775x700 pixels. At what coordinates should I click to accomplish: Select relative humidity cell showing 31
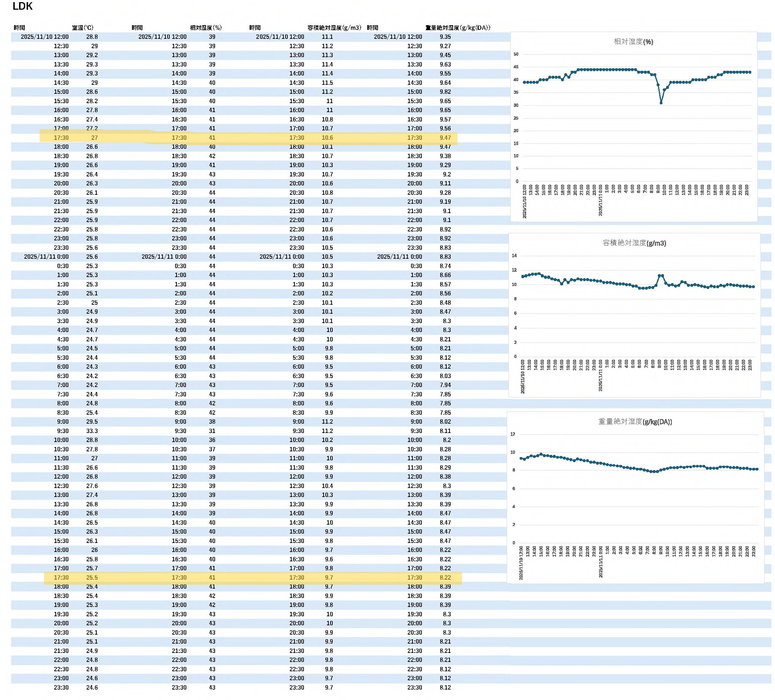[212, 431]
